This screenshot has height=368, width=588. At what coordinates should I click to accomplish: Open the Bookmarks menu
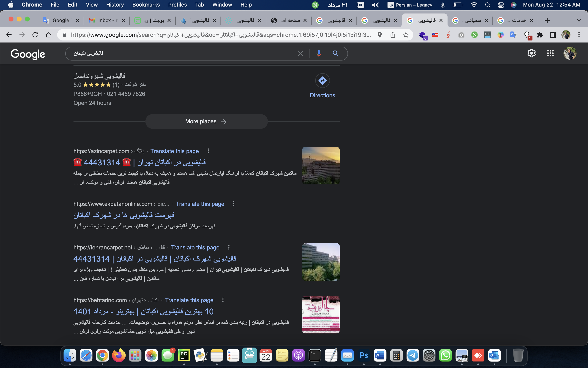click(146, 5)
